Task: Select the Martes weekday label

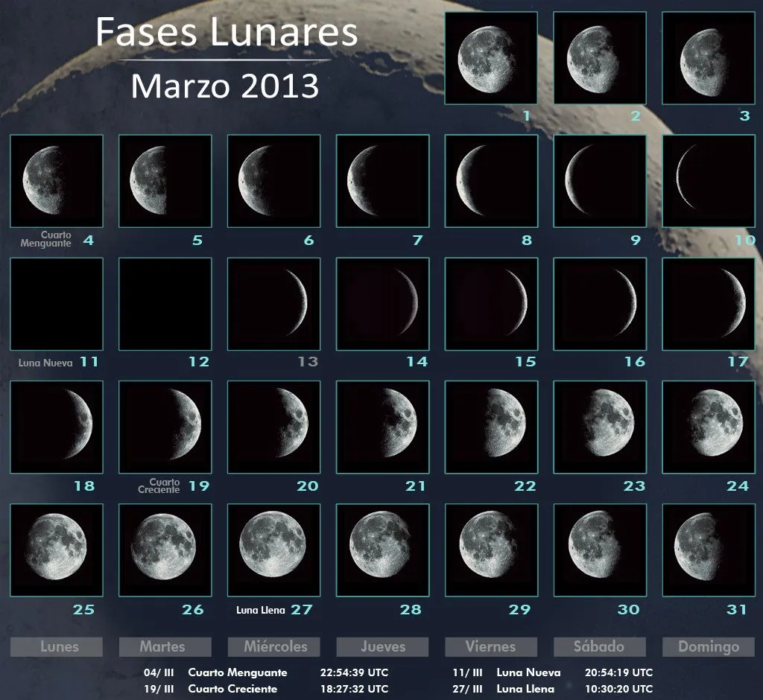Action: coord(165,647)
